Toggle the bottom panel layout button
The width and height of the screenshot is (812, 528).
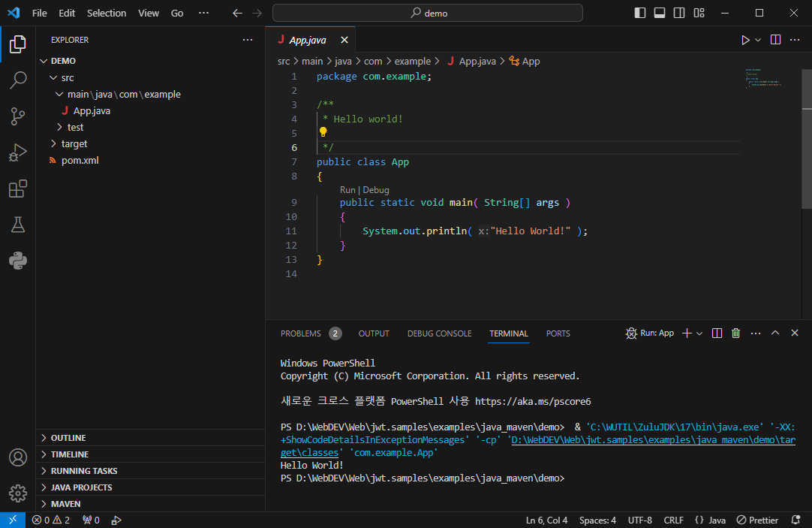(x=660, y=13)
